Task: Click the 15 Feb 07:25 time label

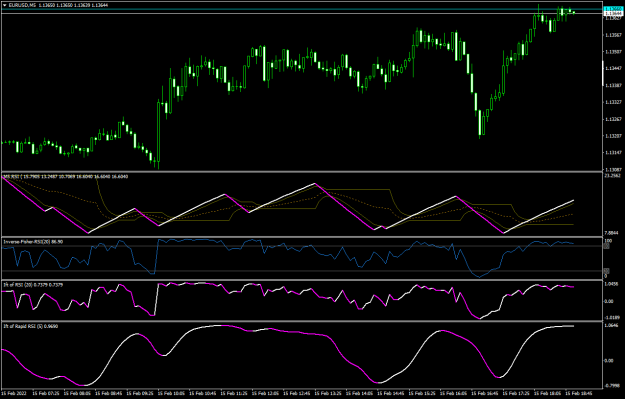Action: click(x=46, y=393)
